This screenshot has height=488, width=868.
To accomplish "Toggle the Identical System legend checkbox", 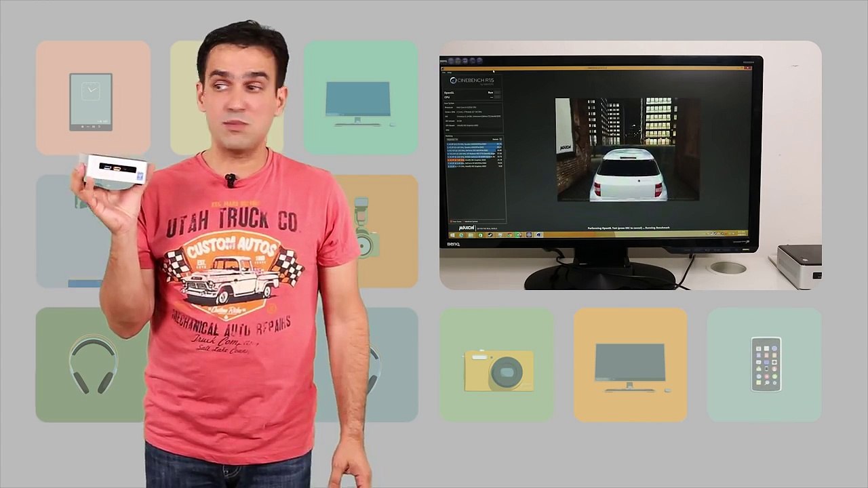I will click(x=464, y=222).
